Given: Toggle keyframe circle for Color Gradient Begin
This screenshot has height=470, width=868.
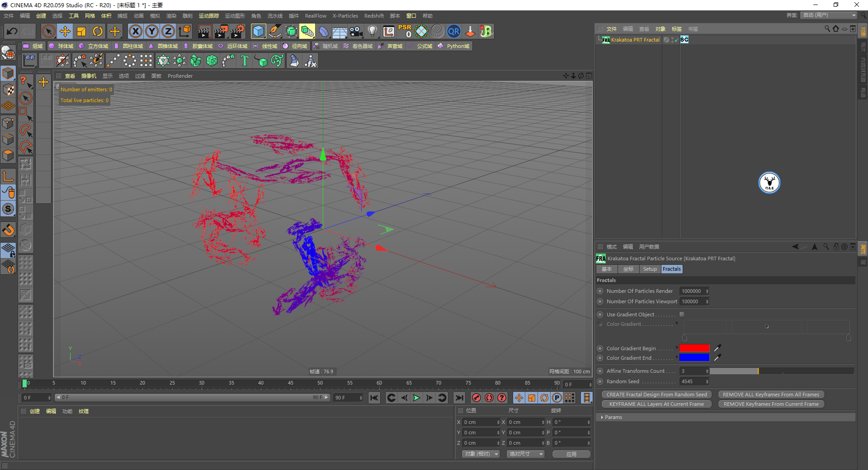Looking at the screenshot, I should pyautogui.click(x=600, y=348).
